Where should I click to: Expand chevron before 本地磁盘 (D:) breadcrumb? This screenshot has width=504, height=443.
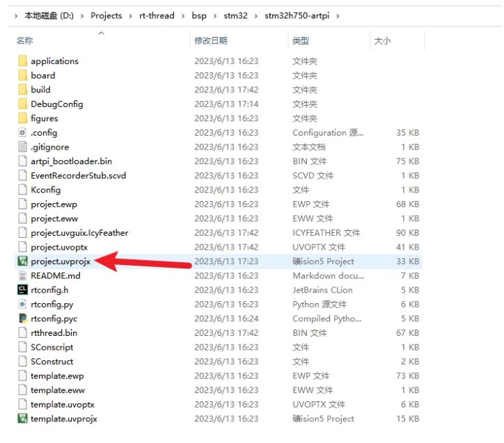click(16, 16)
